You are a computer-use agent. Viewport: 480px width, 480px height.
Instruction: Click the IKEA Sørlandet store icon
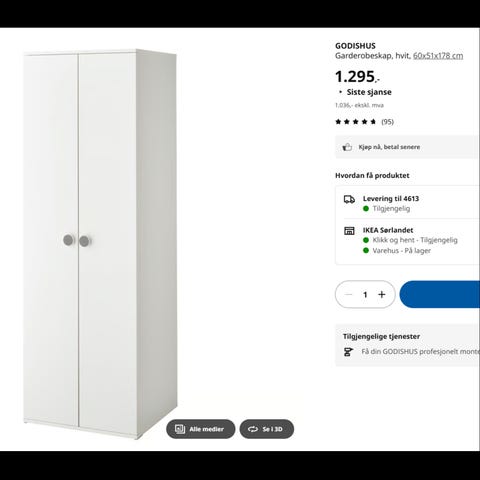[x=349, y=231]
